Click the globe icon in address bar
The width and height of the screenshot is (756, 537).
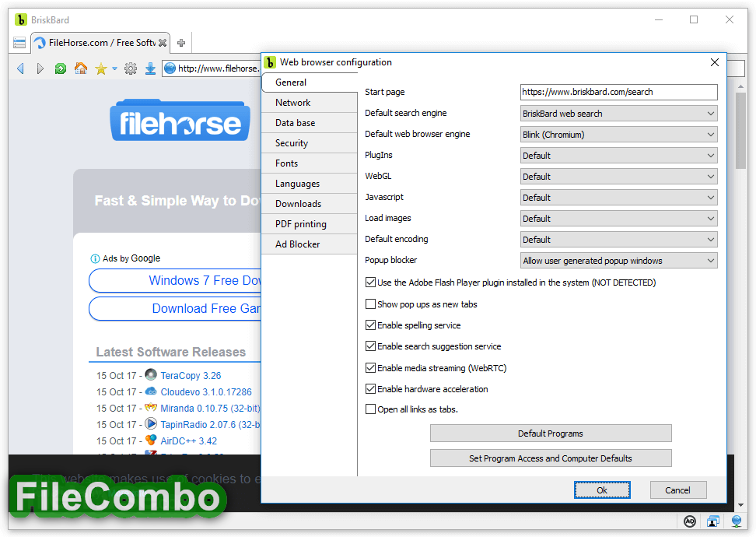click(170, 68)
